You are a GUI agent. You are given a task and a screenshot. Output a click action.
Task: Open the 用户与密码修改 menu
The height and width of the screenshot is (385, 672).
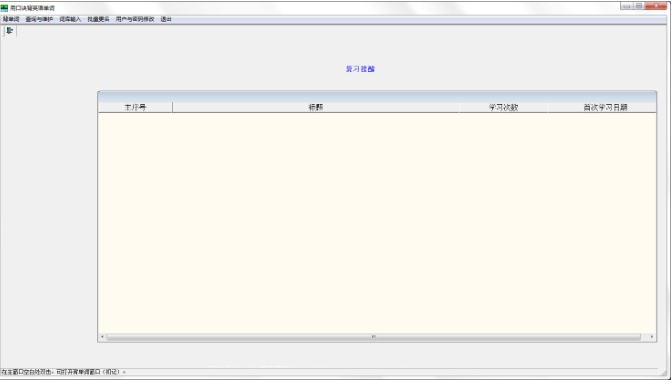point(135,19)
